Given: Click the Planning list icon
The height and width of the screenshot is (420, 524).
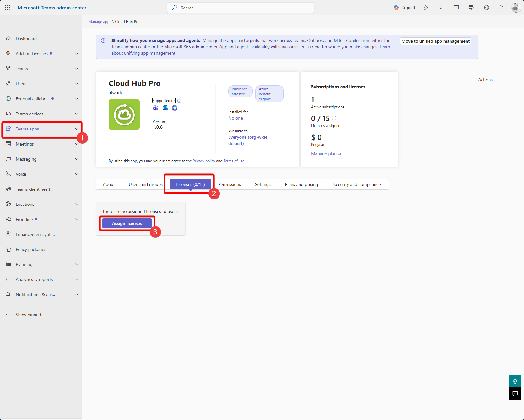Looking at the screenshot, I should click(8, 264).
